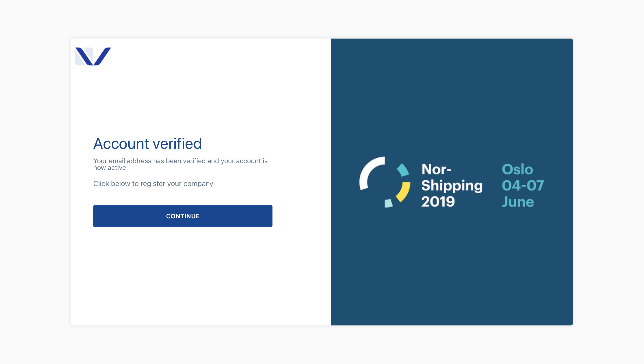
Task: Click the email address verified message
Action: click(x=180, y=164)
